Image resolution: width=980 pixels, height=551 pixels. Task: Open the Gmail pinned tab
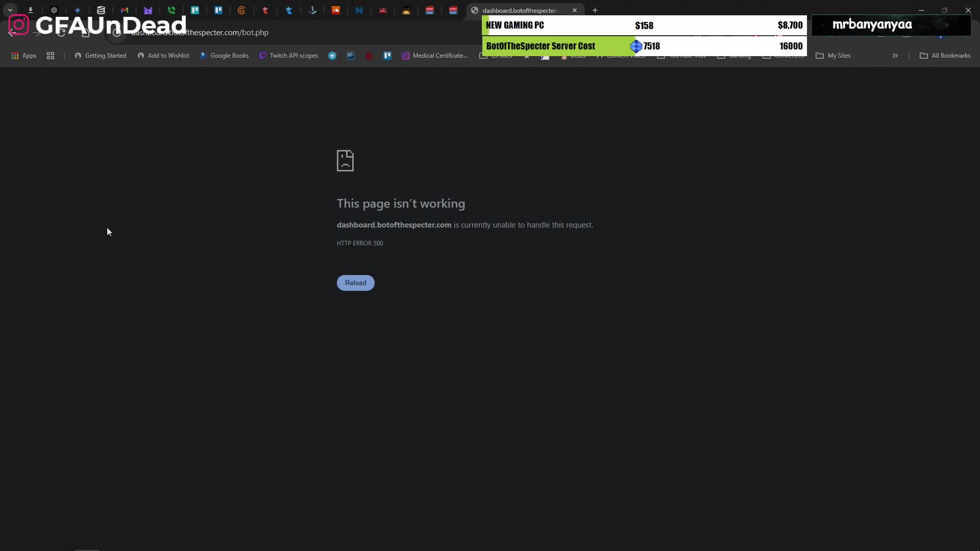pos(125,10)
